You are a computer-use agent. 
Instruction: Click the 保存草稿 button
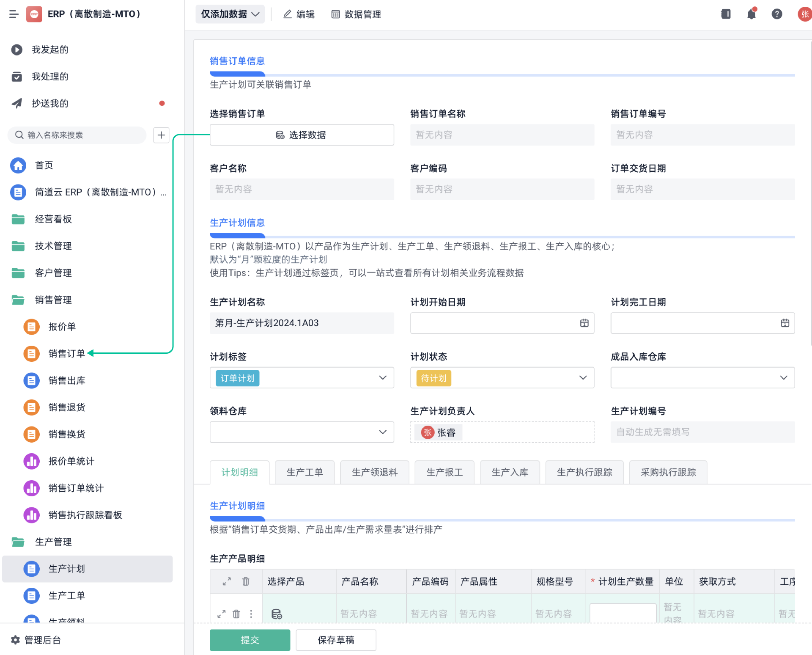pos(336,640)
